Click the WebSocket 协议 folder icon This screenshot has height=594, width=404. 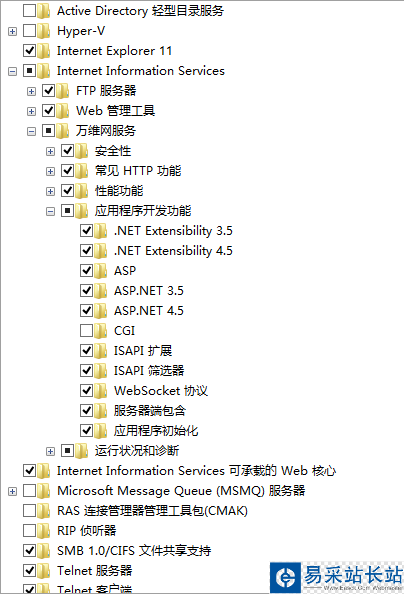click(x=100, y=391)
